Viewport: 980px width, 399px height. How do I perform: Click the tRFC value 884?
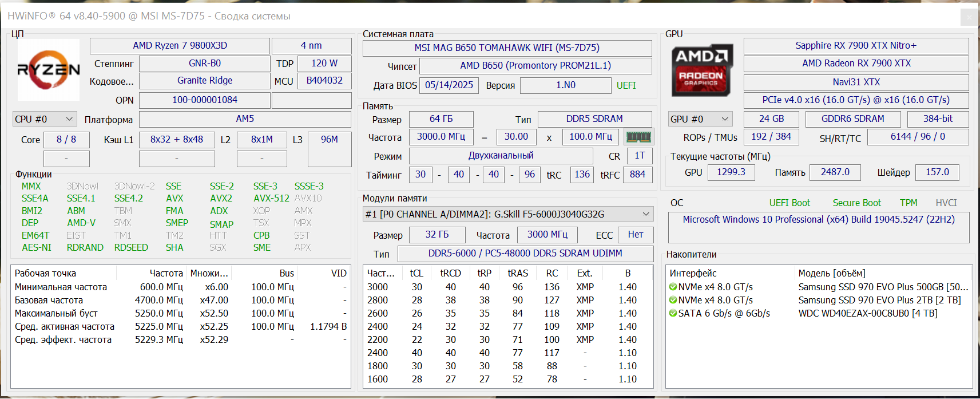tap(637, 175)
